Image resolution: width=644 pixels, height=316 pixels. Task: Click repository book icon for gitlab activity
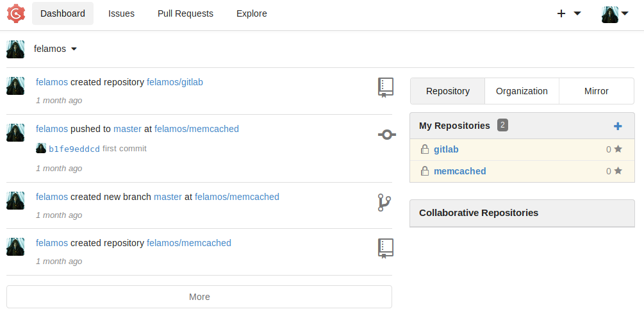(x=385, y=87)
